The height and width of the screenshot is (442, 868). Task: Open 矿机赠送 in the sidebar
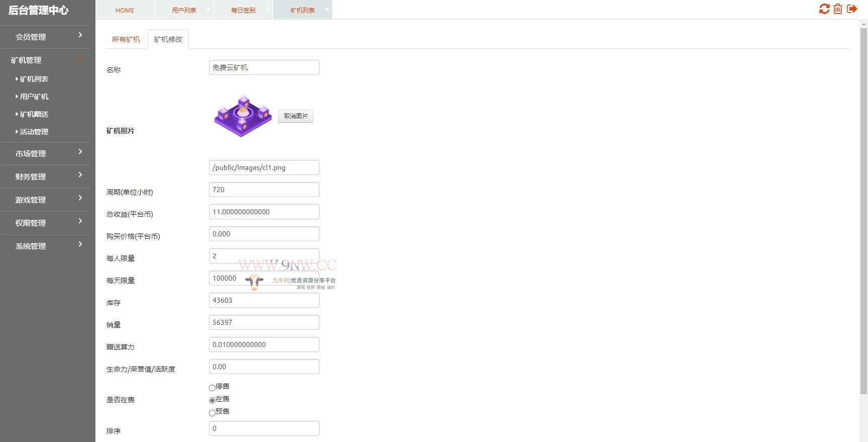pos(34,114)
